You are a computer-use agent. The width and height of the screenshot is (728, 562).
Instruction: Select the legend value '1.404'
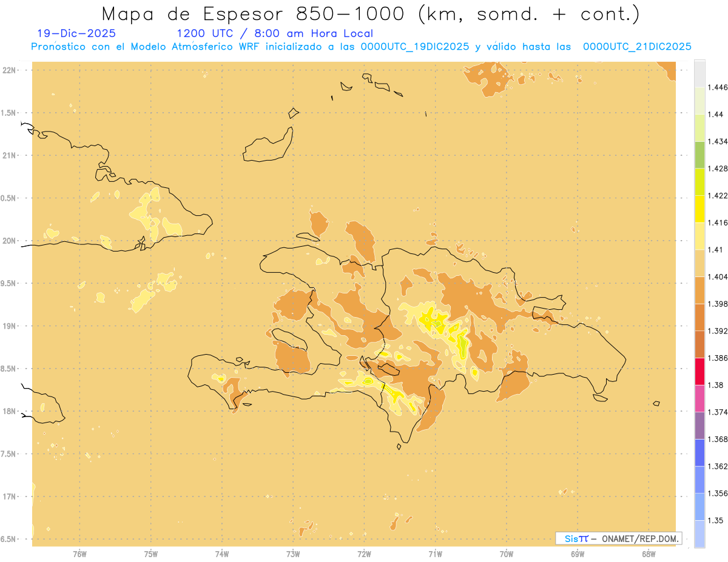pyautogui.click(x=718, y=277)
